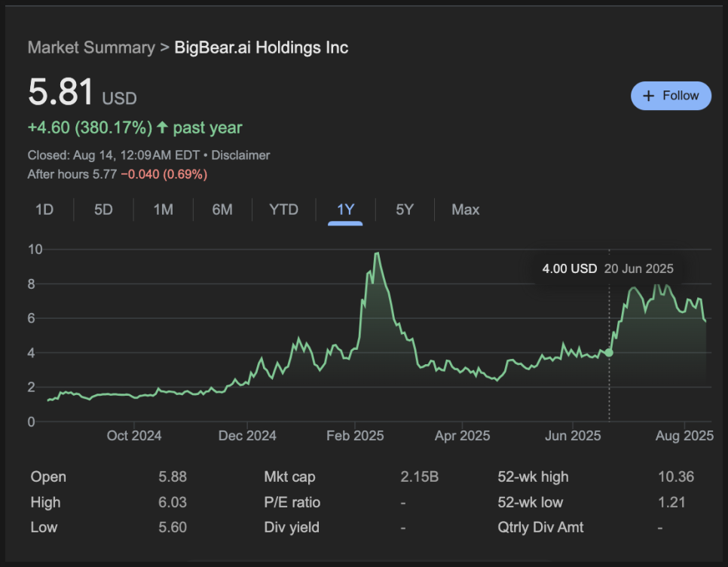Select the YTD range tab
The height and width of the screenshot is (567, 728).
click(x=283, y=210)
